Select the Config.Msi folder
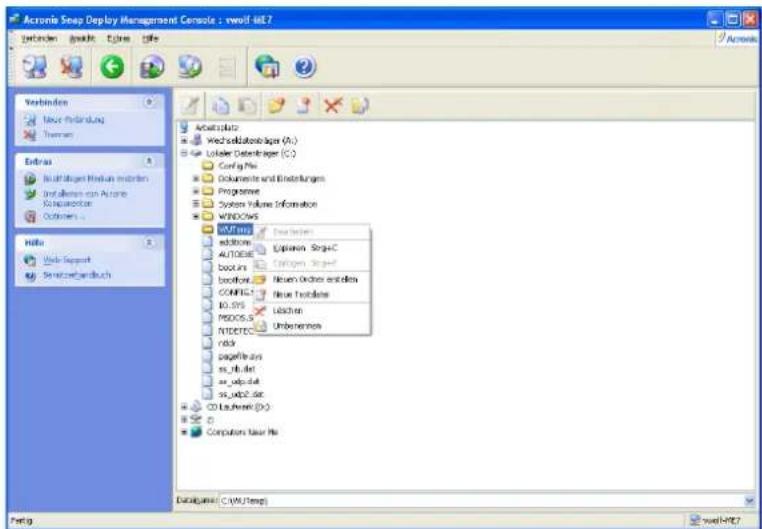Screen dimensions: 762x529 [x=238, y=166]
